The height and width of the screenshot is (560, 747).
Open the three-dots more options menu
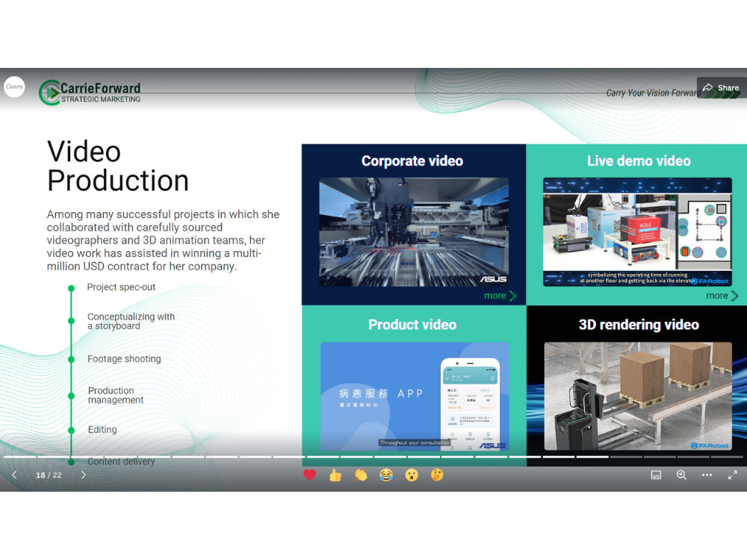pos(707,475)
